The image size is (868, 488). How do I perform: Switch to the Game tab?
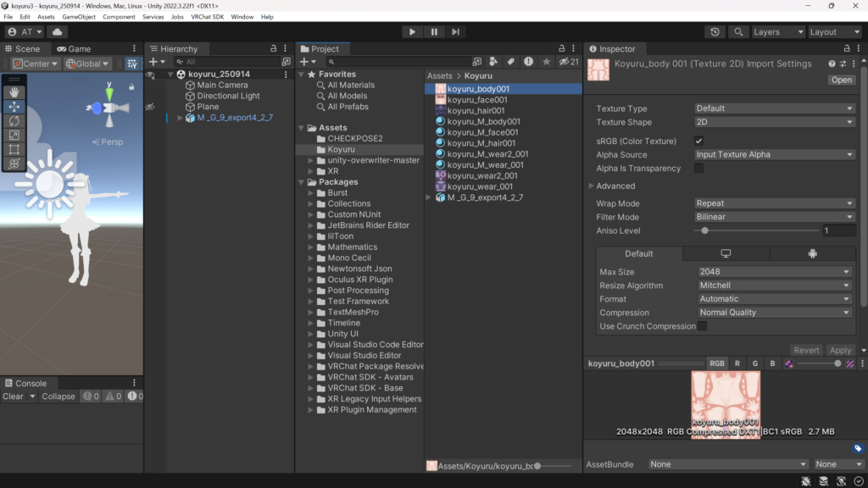pos(74,49)
